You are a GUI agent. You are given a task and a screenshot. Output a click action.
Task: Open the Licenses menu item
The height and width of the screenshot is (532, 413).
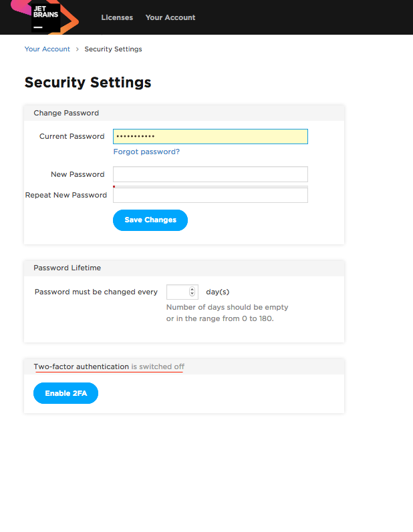pyautogui.click(x=117, y=17)
